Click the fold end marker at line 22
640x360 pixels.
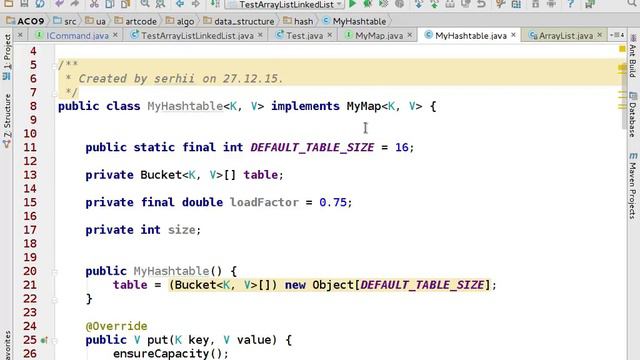tap(55, 299)
